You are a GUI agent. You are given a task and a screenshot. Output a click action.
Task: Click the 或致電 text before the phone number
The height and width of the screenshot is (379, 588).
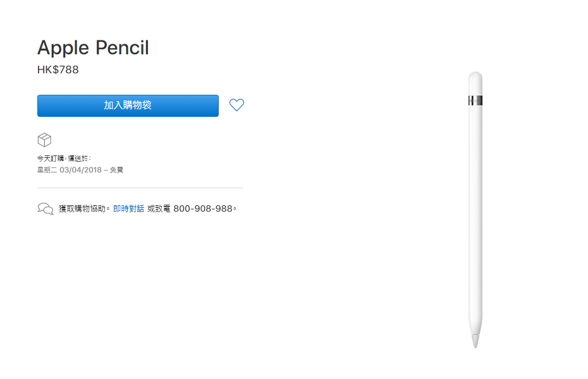click(x=159, y=208)
